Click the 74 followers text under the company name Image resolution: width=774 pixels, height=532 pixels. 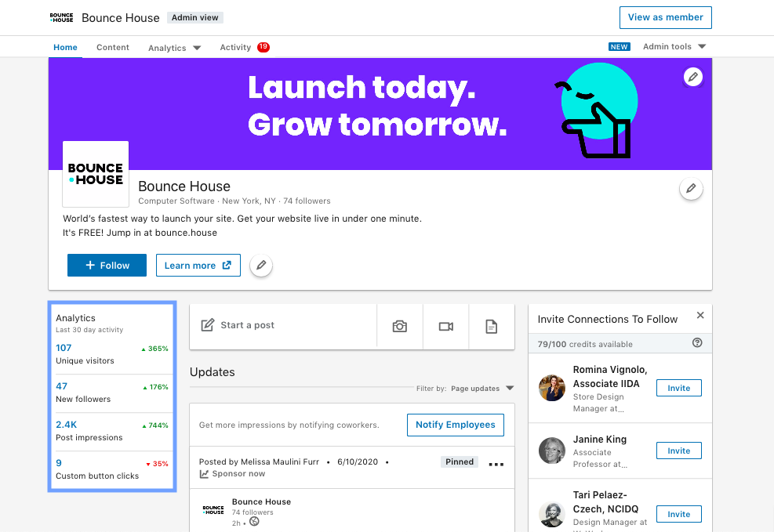tap(307, 201)
